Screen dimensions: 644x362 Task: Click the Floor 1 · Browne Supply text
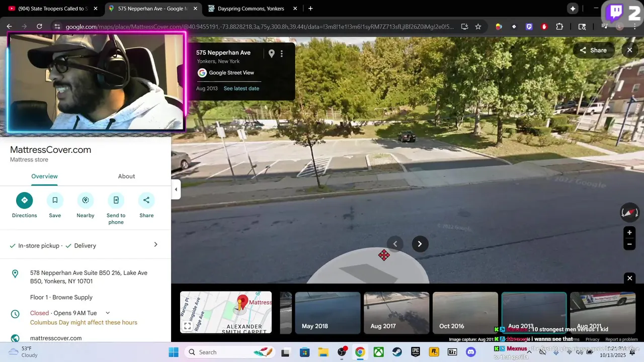click(61, 297)
